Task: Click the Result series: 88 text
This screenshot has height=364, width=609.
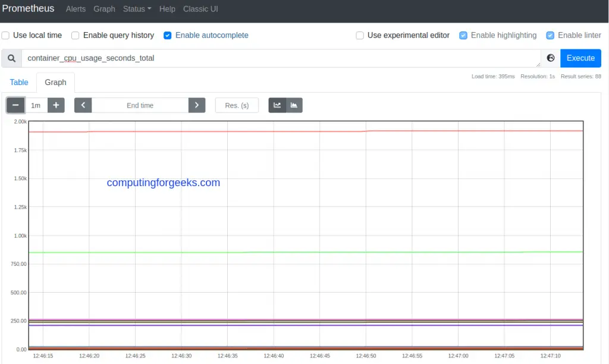Action: 580,77
